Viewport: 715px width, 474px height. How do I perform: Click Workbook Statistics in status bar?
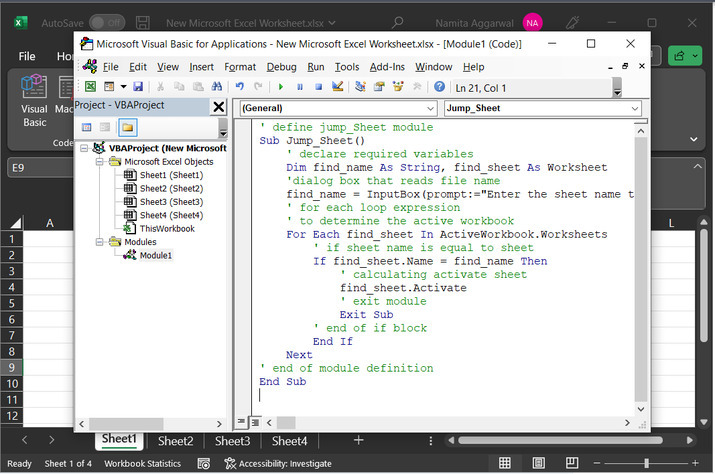143,464
